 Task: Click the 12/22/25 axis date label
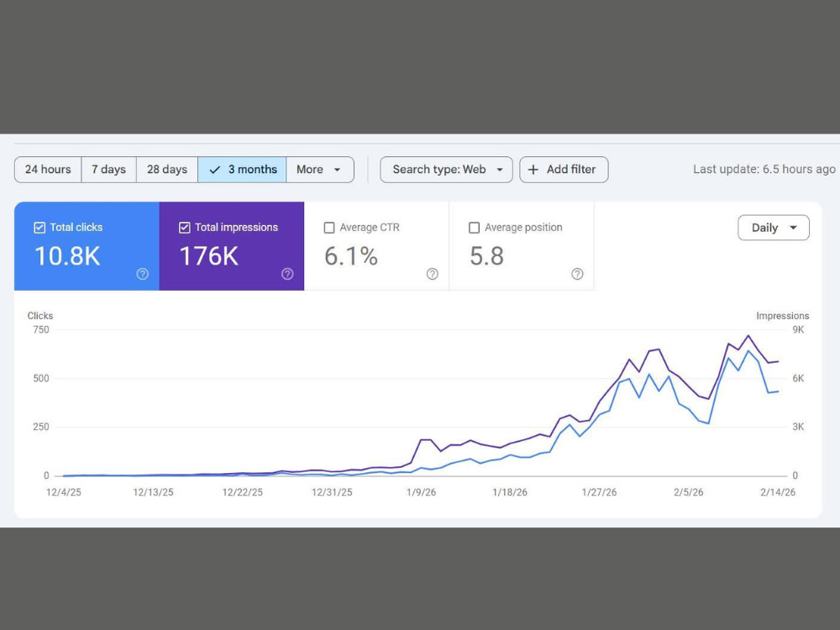click(243, 492)
